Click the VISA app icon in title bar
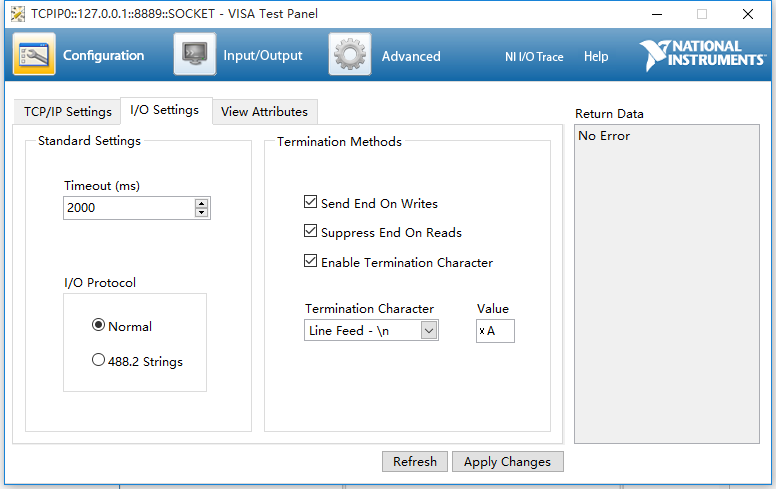The width and height of the screenshot is (776, 489). 17,14
